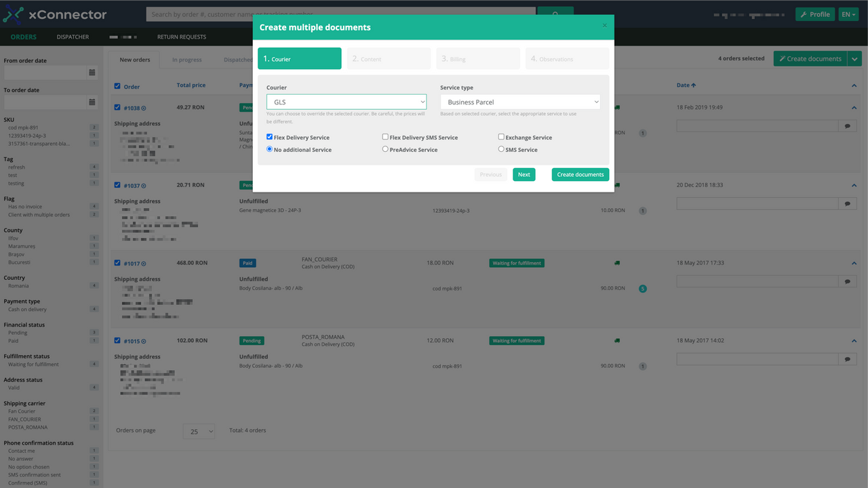The height and width of the screenshot is (488, 868).
Task: Click the Next button in the dialog
Action: [524, 174]
